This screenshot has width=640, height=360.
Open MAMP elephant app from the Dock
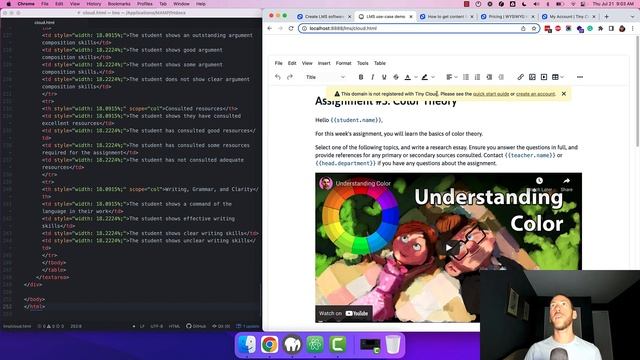click(292, 344)
